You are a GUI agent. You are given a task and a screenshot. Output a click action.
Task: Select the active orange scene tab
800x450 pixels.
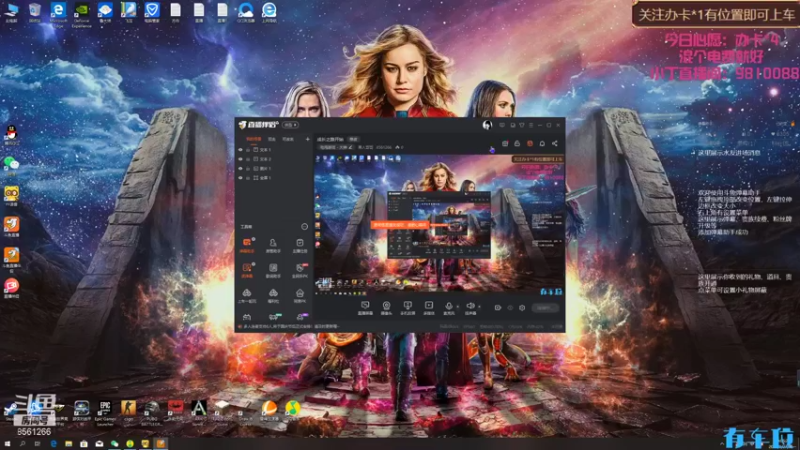pos(254,139)
